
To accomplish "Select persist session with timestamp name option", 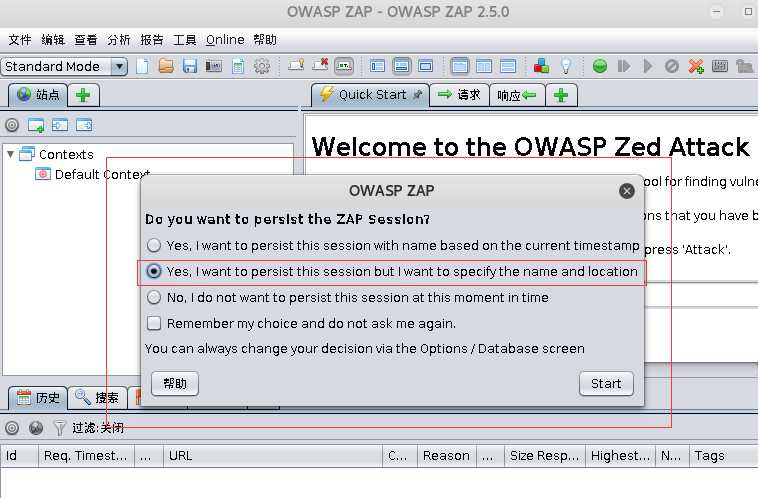I will click(x=393, y=245).
